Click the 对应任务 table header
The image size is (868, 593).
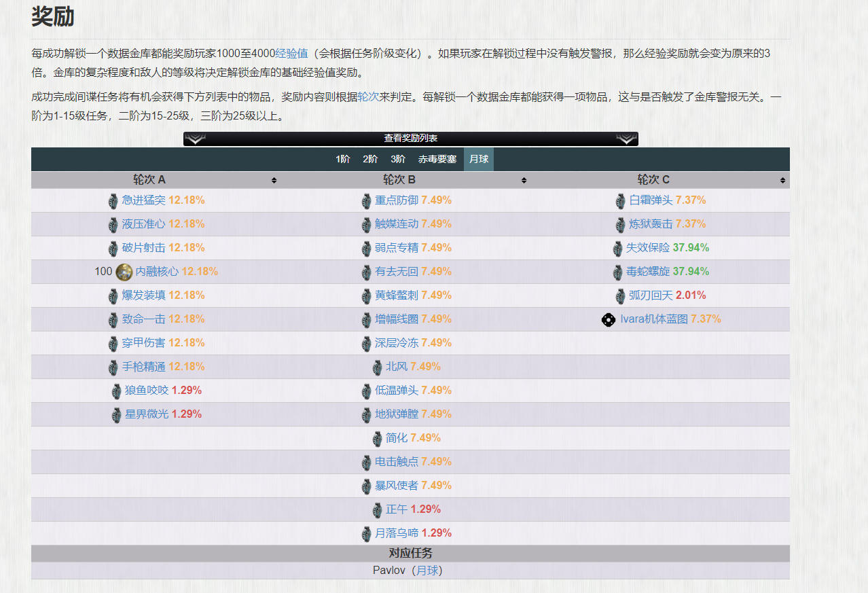coord(410,554)
